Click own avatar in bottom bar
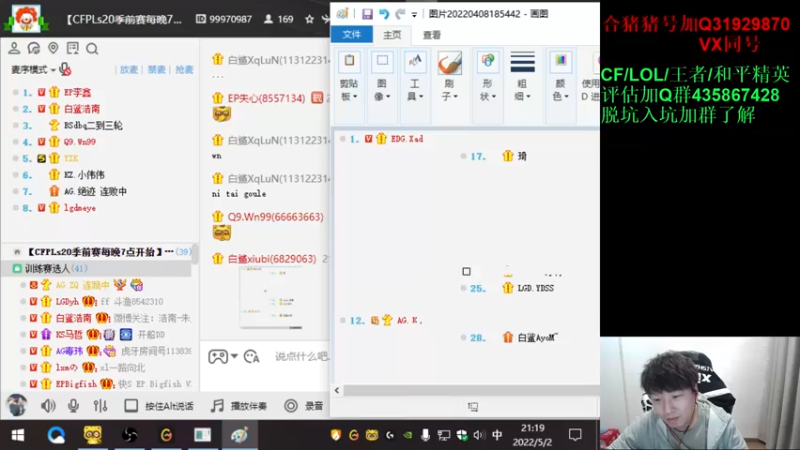 pos(16,406)
